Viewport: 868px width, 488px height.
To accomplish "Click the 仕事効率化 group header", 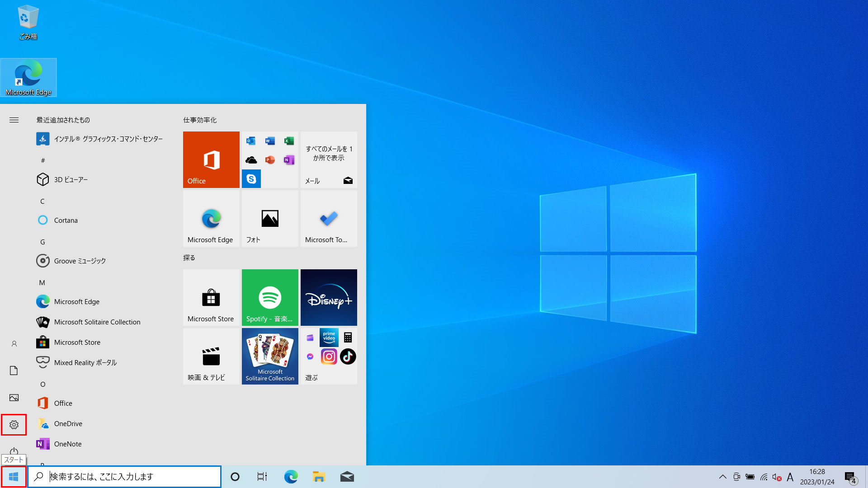I will tap(200, 120).
